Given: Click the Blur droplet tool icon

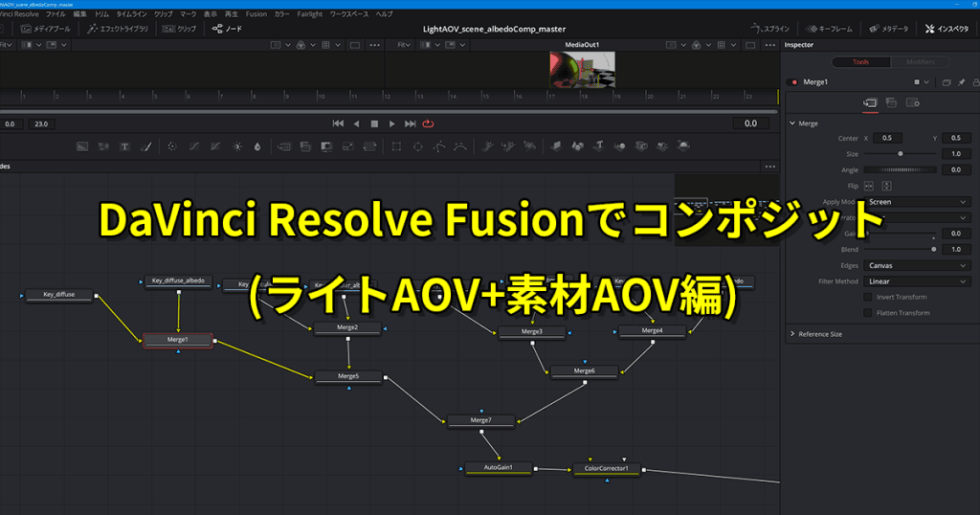Looking at the screenshot, I should tap(257, 146).
